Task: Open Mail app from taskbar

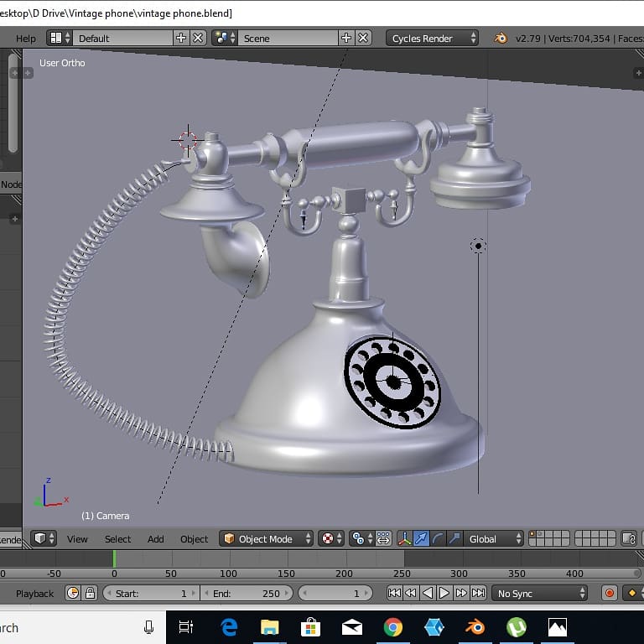Action: coord(352,627)
